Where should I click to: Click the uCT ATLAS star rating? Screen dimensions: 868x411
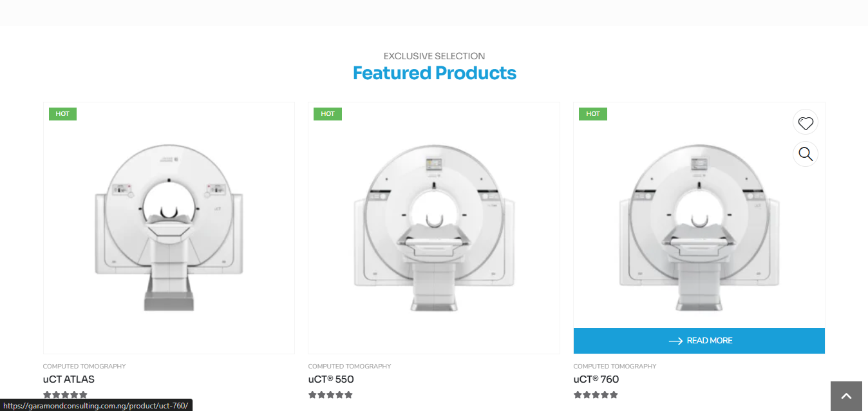(65, 395)
